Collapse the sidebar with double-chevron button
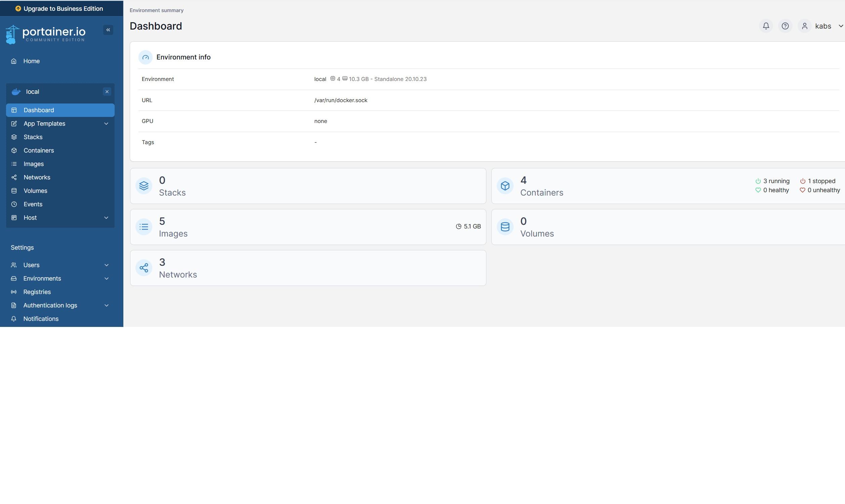The width and height of the screenshot is (845, 504). point(108,30)
